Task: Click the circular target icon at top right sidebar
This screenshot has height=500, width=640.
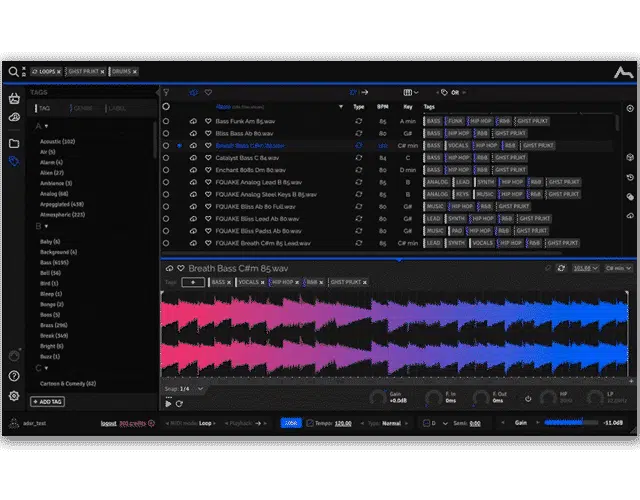Action: [x=630, y=108]
